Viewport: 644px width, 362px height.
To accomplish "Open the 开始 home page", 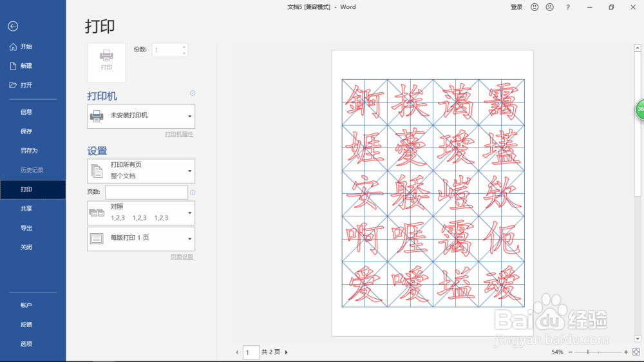I will click(26, 46).
